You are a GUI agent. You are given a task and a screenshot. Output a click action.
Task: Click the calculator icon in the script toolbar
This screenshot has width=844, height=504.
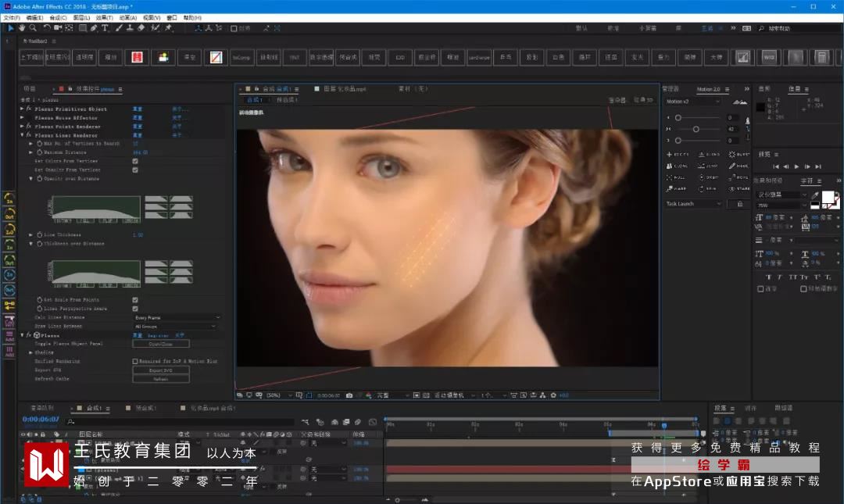[821, 57]
